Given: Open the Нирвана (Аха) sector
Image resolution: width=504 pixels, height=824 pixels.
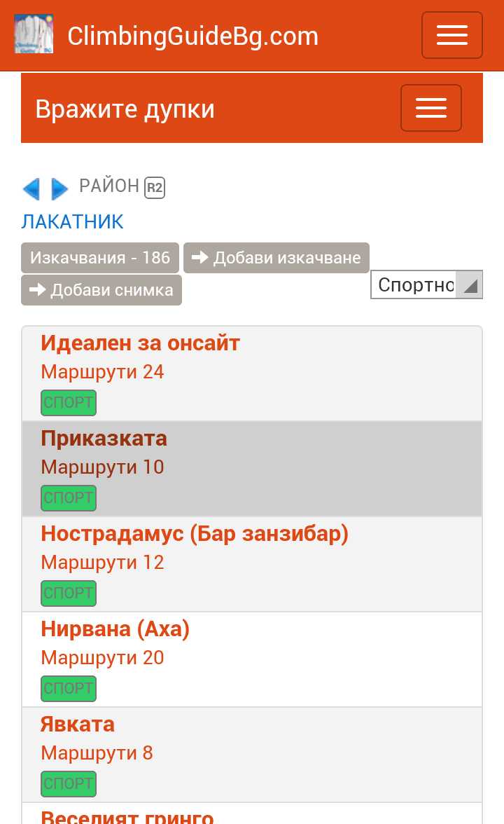Looking at the screenshot, I should point(115,629).
